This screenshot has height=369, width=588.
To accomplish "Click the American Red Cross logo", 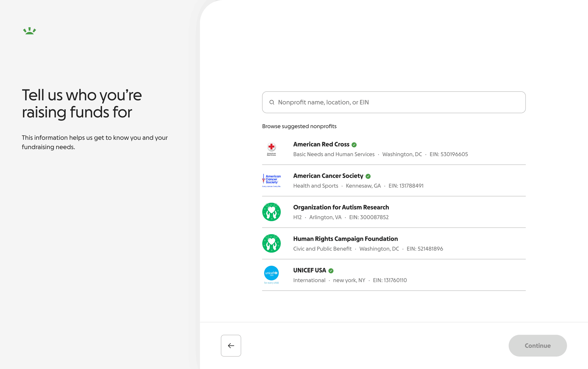I will point(271,149).
